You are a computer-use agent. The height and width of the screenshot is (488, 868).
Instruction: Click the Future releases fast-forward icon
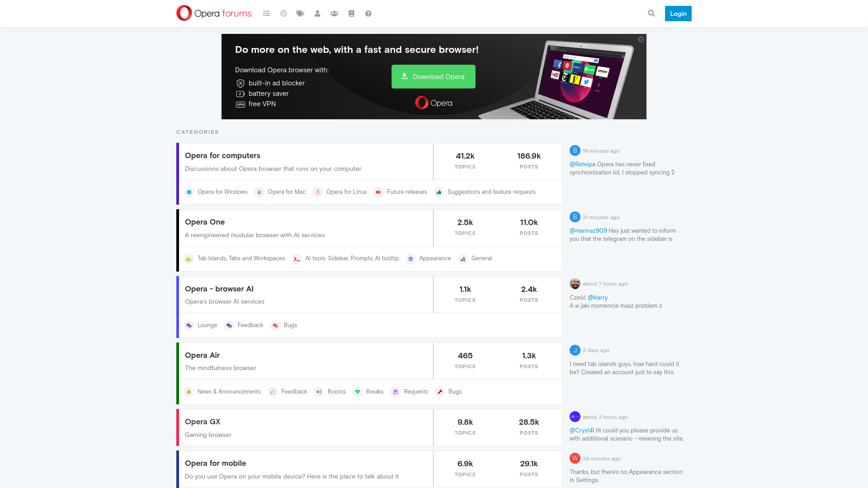pos(378,192)
